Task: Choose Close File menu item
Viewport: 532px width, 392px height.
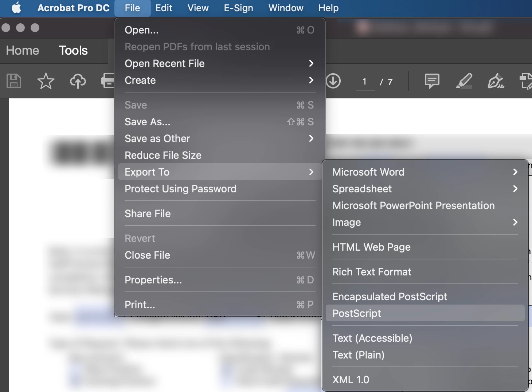Action: pyautogui.click(x=220, y=255)
